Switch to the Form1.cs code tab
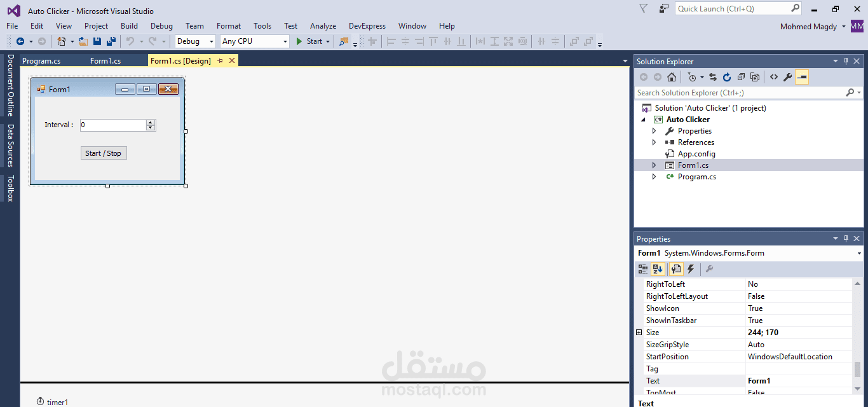This screenshot has width=868, height=407. coord(105,60)
